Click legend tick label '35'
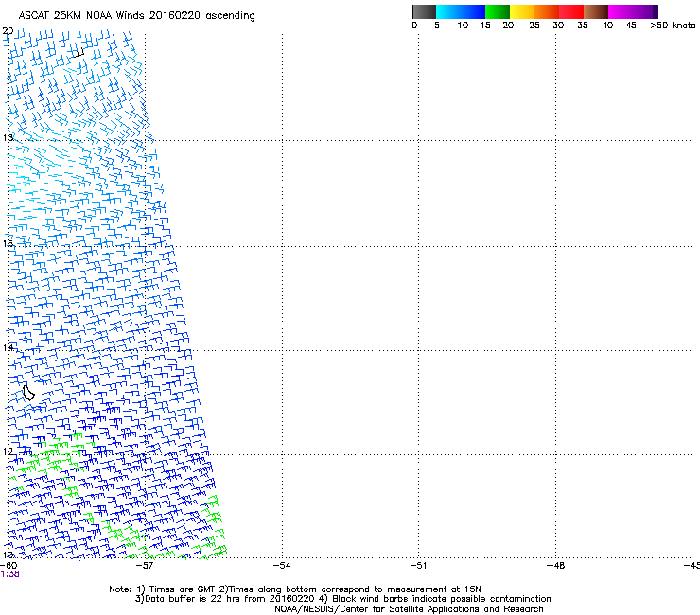This screenshot has width=700, height=615. click(583, 26)
